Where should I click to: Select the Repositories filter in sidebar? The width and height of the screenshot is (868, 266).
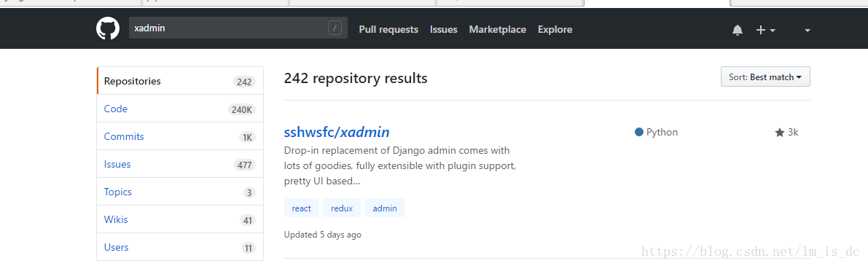pyautogui.click(x=180, y=82)
